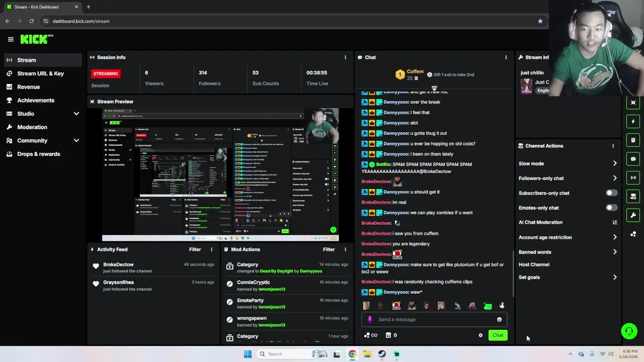Open a new browser tab
Viewport: 644px width, 362px height.
pyautogui.click(x=88, y=7)
